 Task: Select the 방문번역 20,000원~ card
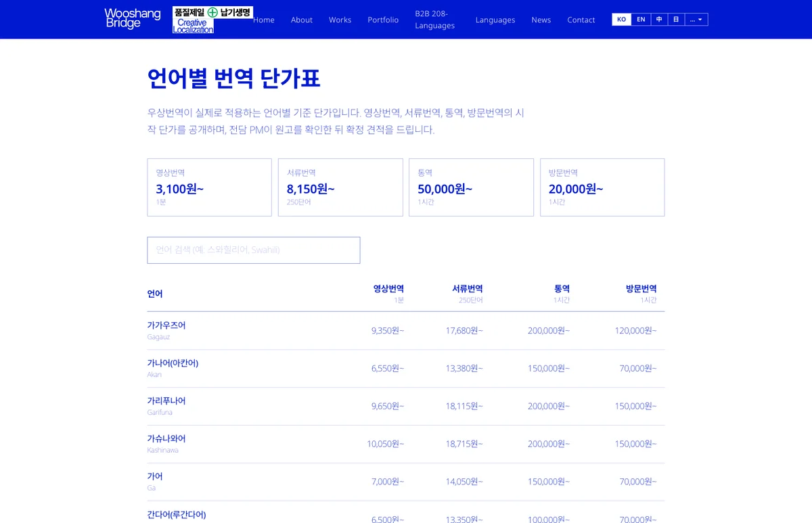602,187
